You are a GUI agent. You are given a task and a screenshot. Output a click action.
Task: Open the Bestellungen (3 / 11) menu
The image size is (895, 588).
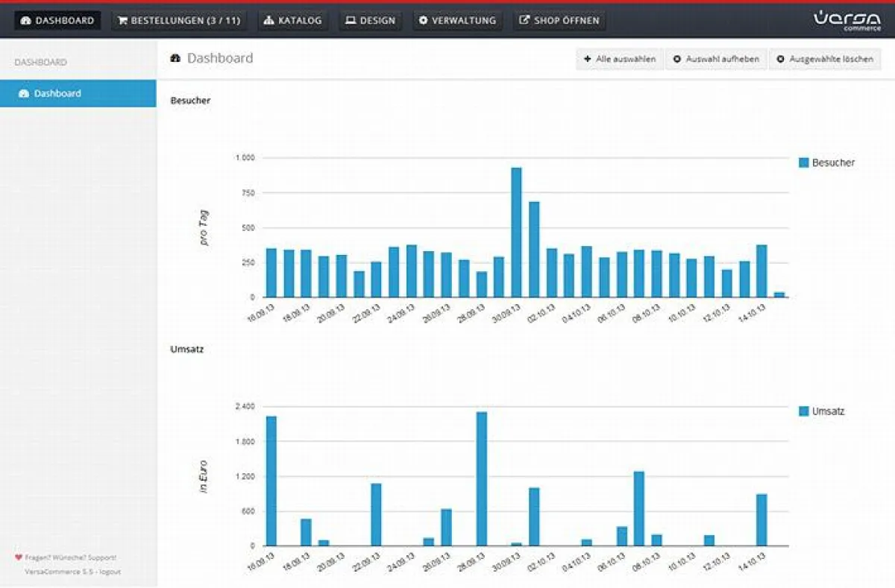179,20
